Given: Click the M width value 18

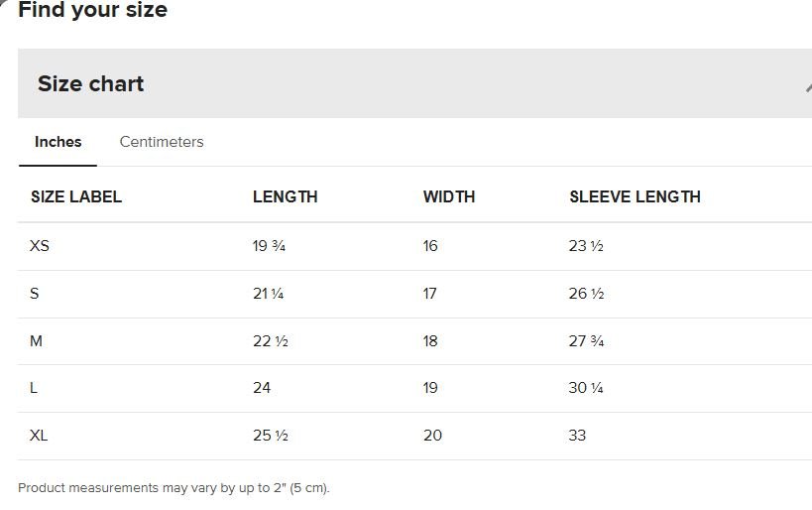Looking at the screenshot, I should (430, 341).
